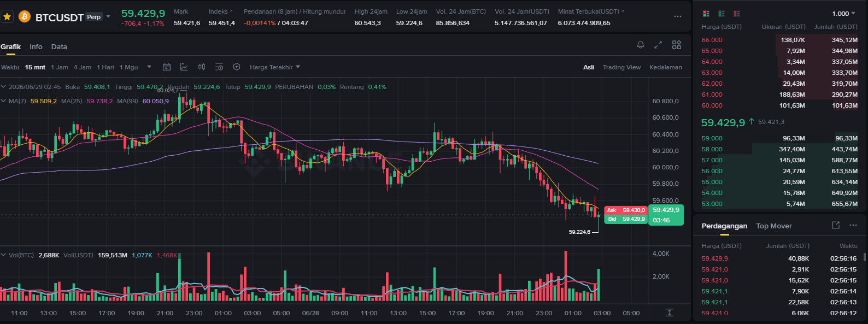Click the trades list scrollbar
The height and width of the screenshot is (324, 868).
(864, 257)
